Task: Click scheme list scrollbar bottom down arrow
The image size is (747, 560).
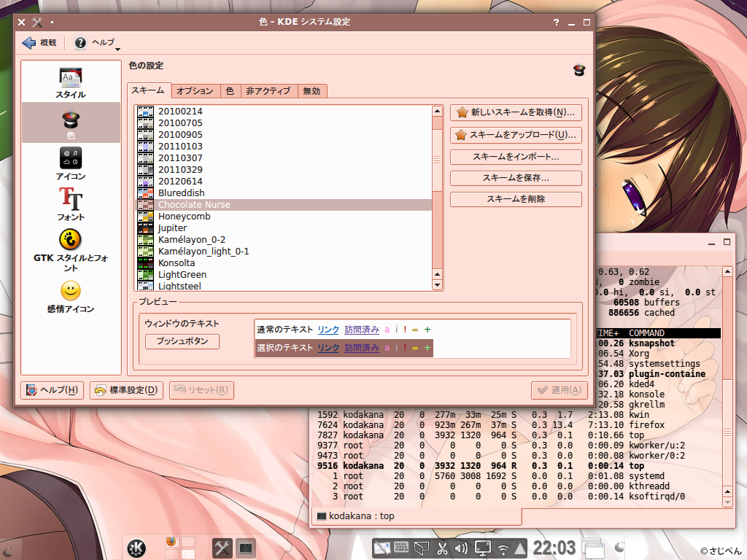Action: coord(437,285)
